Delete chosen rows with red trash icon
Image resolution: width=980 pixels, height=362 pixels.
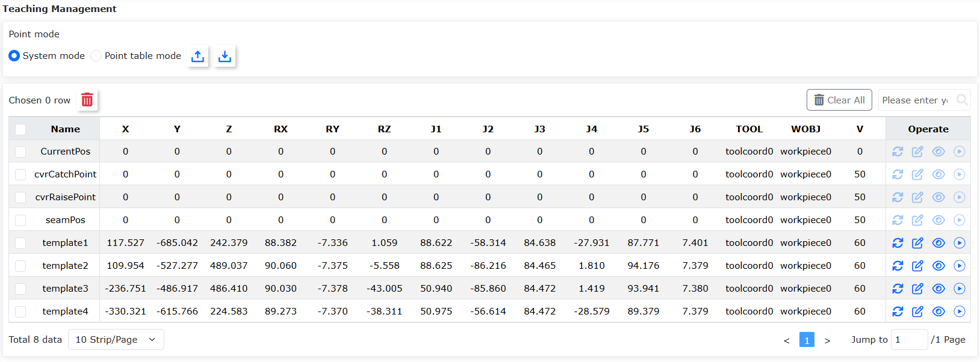87,100
